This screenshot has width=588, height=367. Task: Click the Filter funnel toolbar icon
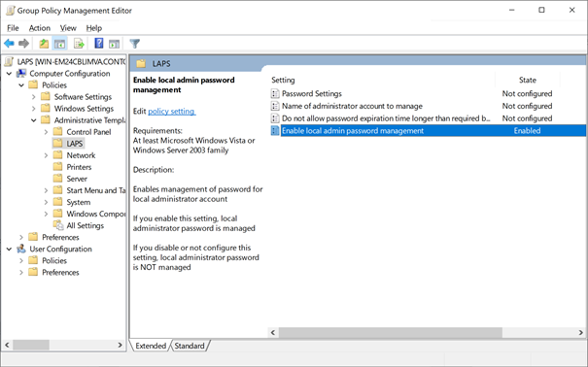point(135,44)
